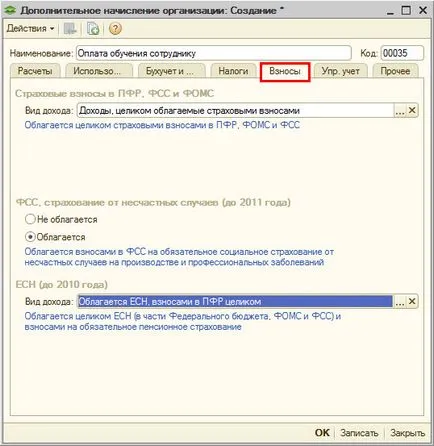Switch to the Расчеты tab
The width and height of the screenshot is (434, 446).
point(35,71)
